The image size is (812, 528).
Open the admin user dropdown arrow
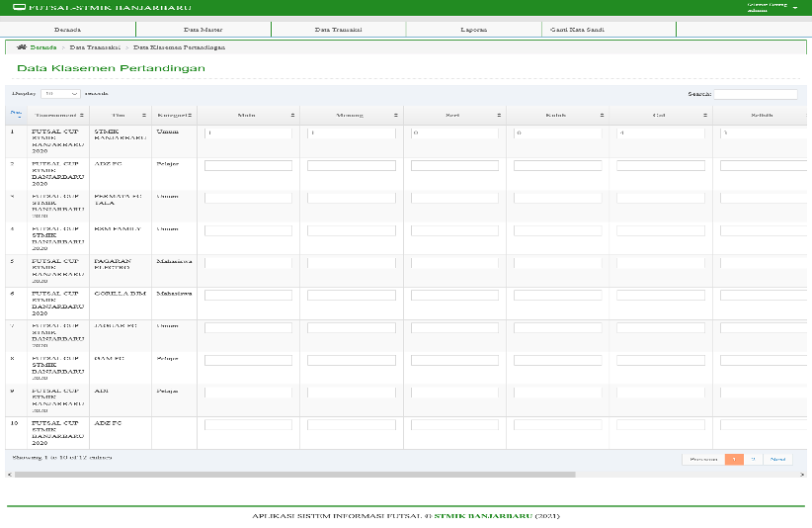click(x=795, y=8)
